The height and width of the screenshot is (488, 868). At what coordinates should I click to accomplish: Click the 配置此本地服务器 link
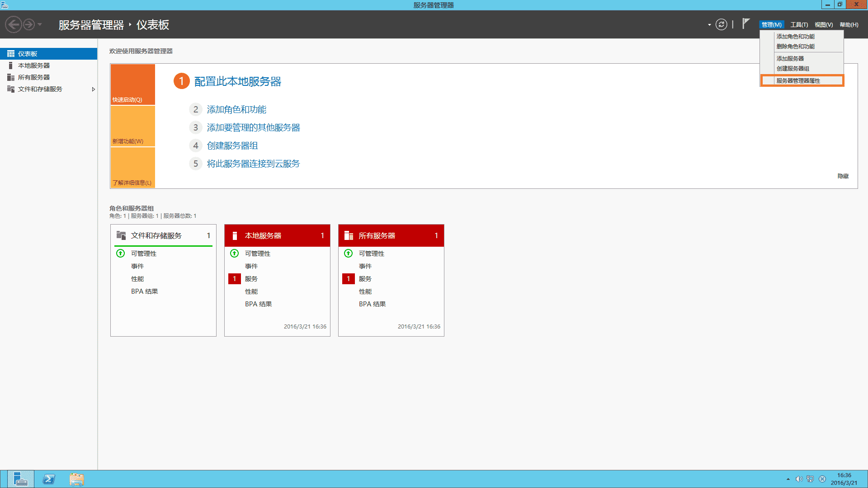(237, 81)
